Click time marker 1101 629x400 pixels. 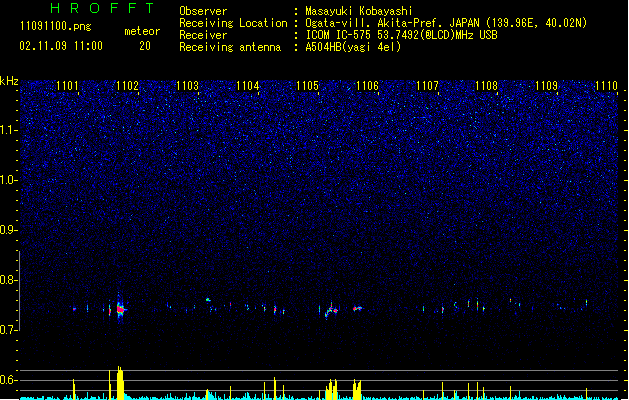click(x=67, y=86)
